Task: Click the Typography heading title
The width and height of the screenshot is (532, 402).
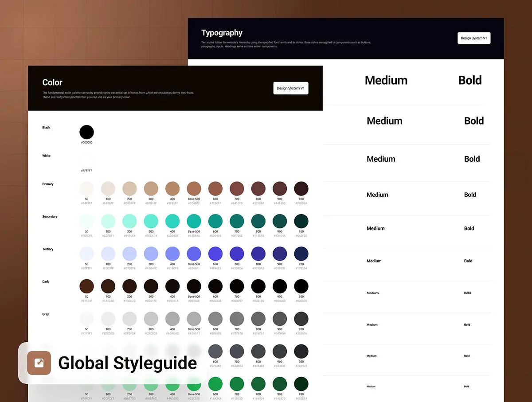Action: point(222,33)
